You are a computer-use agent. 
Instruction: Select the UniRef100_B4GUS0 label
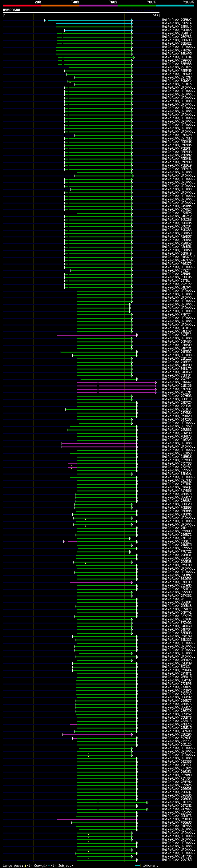177,372
